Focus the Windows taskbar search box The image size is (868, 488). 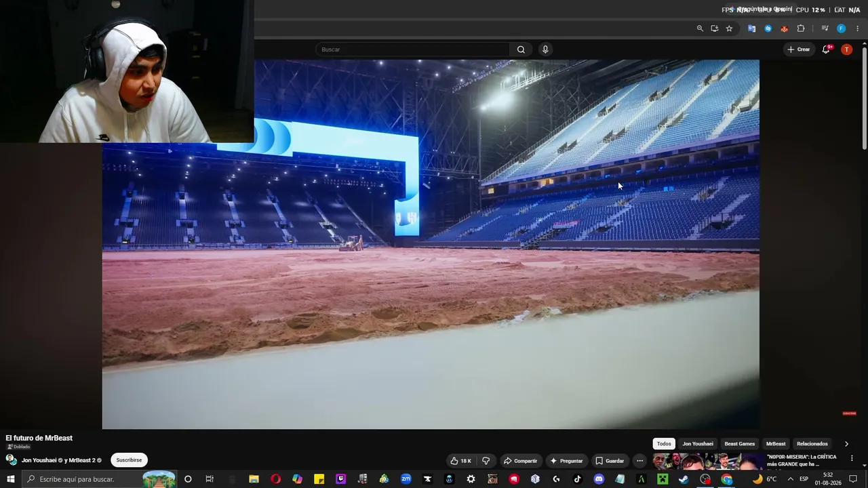click(x=100, y=479)
